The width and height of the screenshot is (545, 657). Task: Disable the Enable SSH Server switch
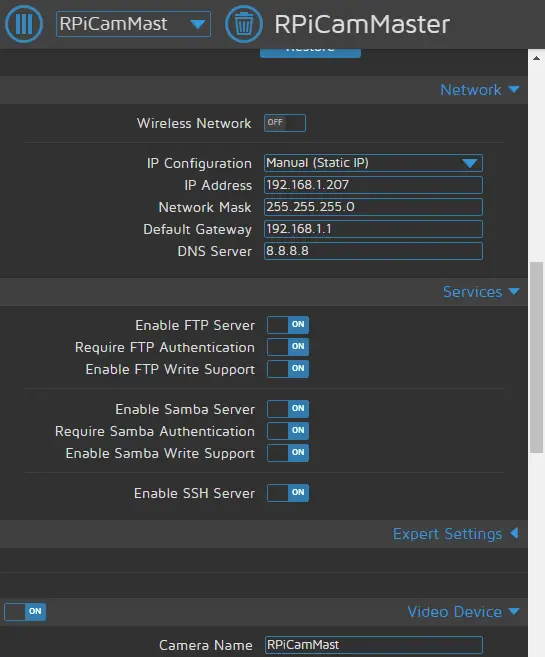288,493
